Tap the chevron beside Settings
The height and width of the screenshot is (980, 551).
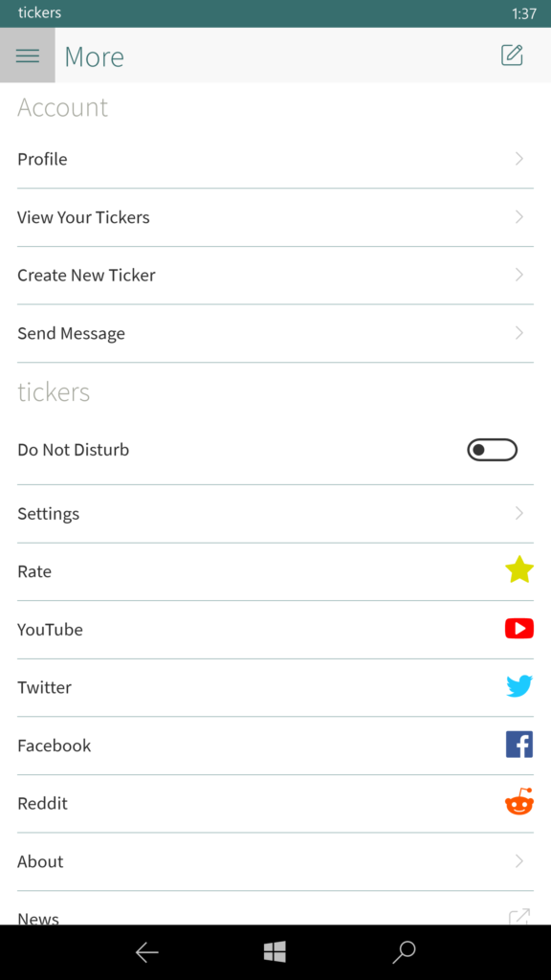coord(519,513)
